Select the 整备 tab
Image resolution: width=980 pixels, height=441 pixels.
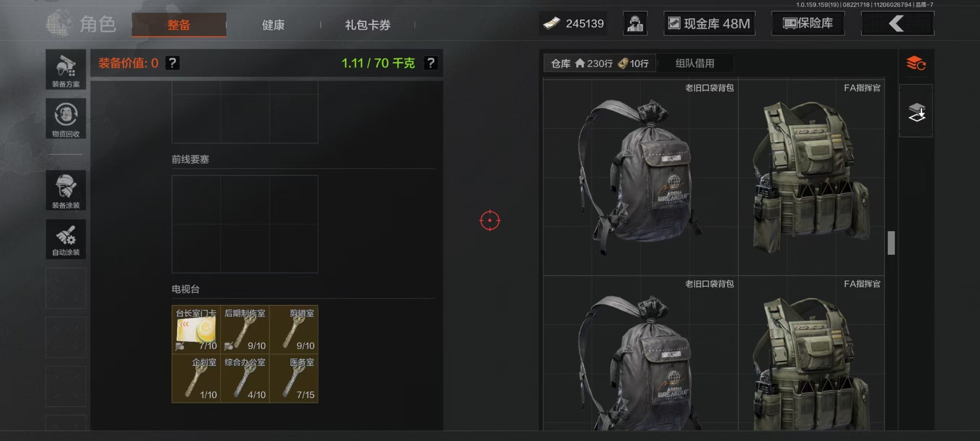[179, 25]
